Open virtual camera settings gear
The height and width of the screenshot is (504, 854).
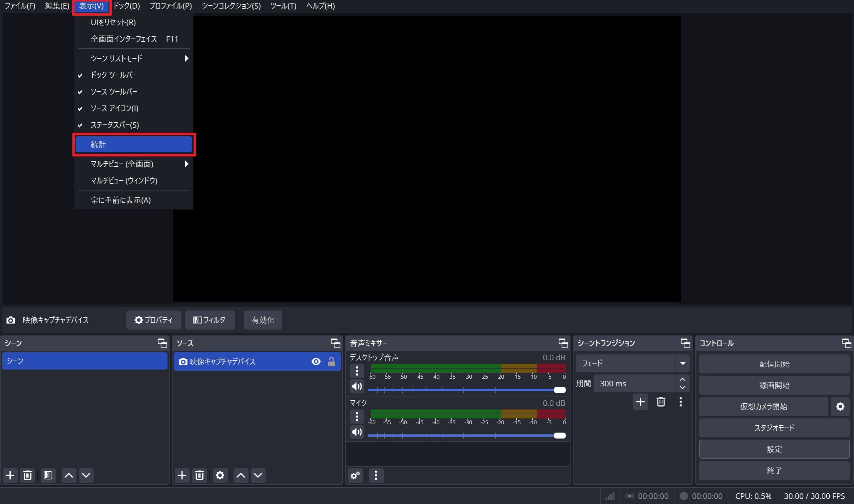840,407
